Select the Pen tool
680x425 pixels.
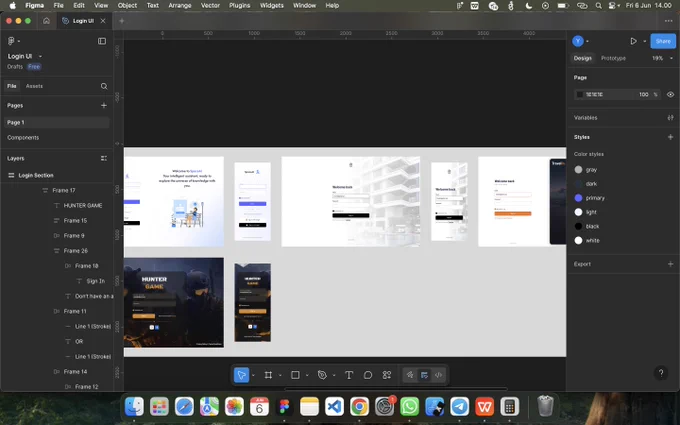click(322, 375)
